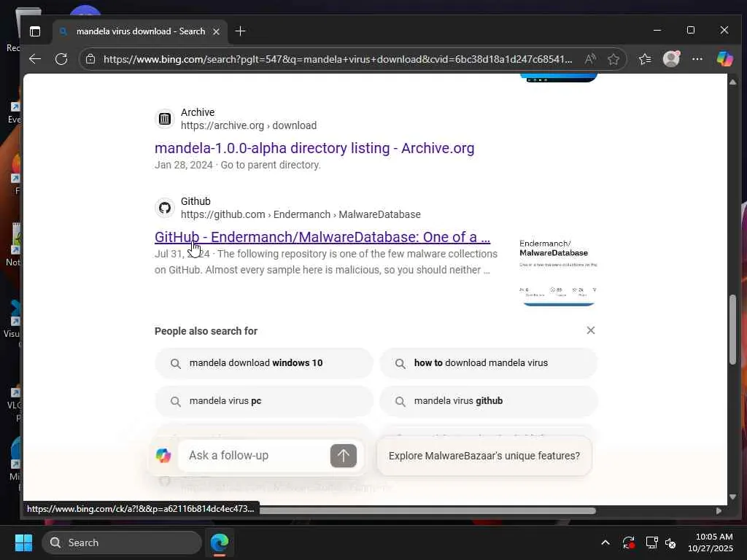Click the Archive result title text
This screenshot has height=560, width=747.
[314, 148]
